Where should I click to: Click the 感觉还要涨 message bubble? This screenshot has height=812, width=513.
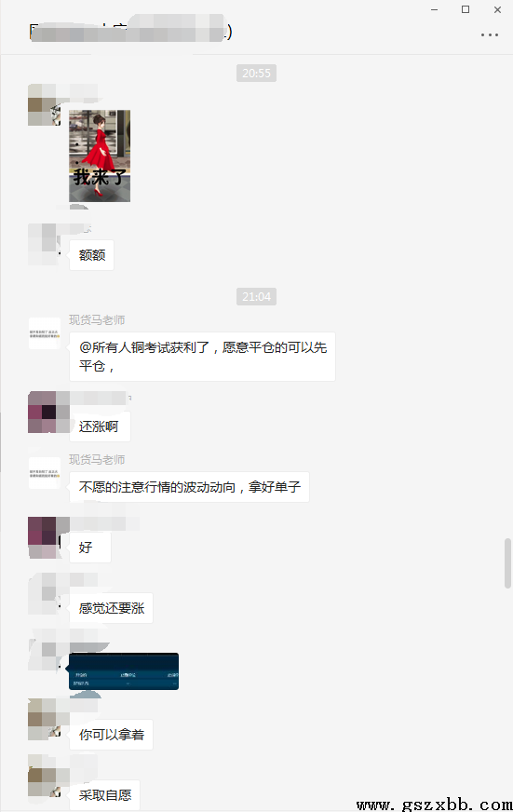click(x=112, y=608)
